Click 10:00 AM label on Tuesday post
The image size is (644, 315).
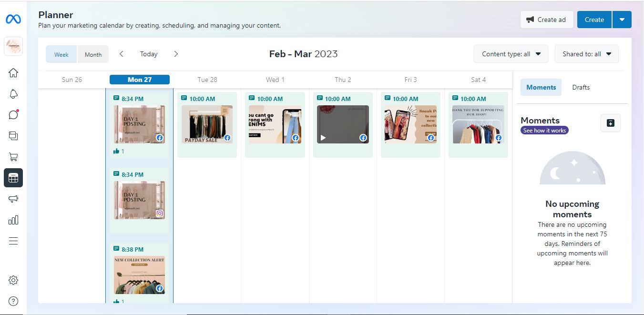pyautogui.click(x=202, y=99)
